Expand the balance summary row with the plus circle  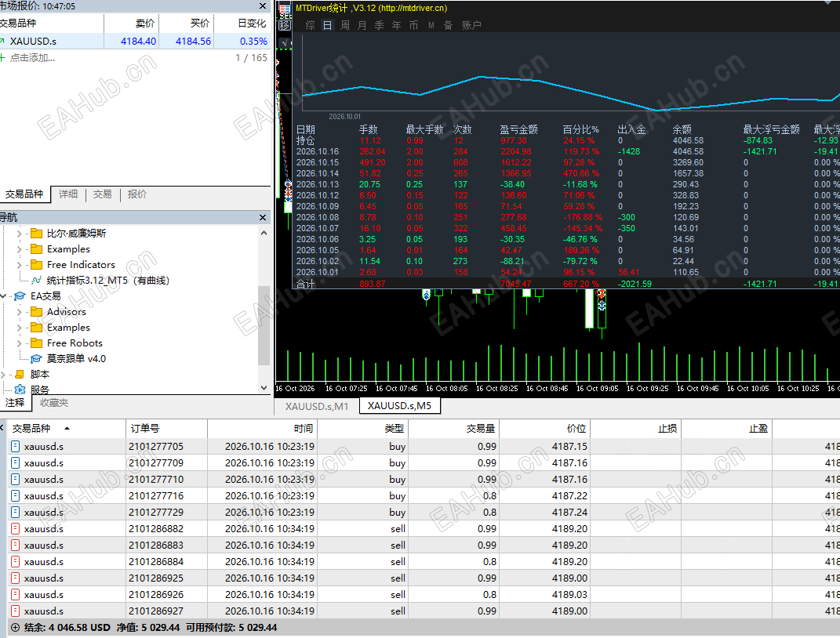pyautogui.click(x=15, y=627)
